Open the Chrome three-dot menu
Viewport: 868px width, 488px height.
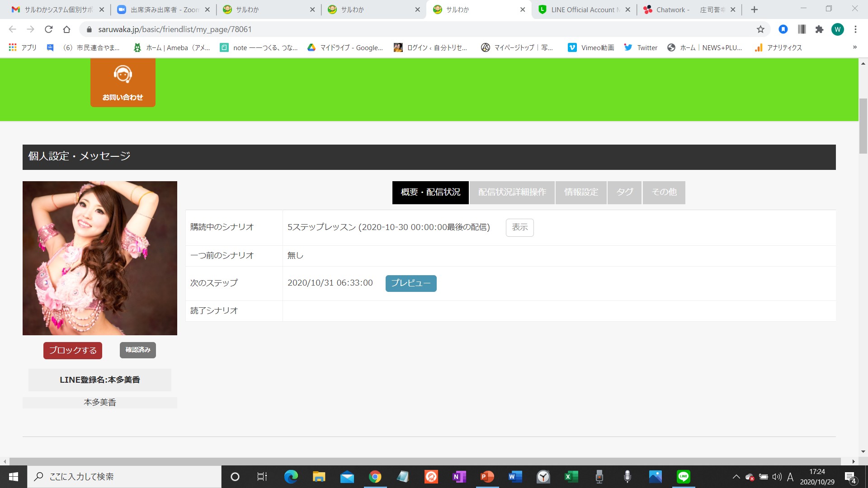855,29
